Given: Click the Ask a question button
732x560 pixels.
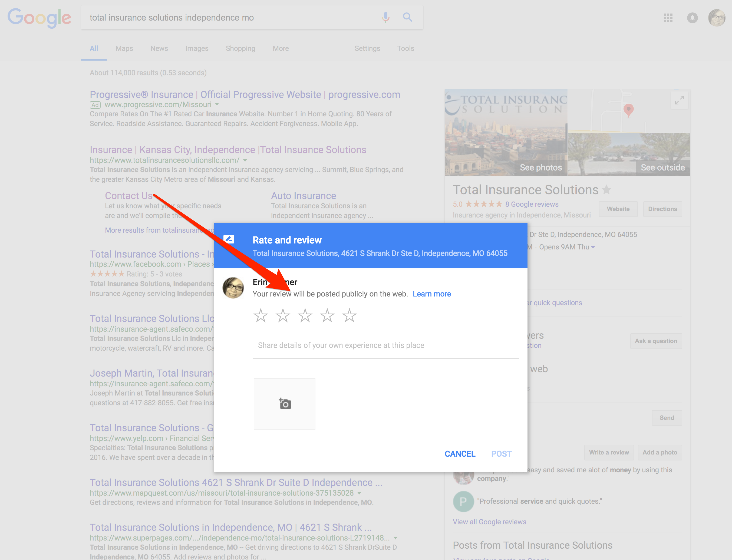Looking at the screenshot, I should pyautogui.click(x=656, y=341).
